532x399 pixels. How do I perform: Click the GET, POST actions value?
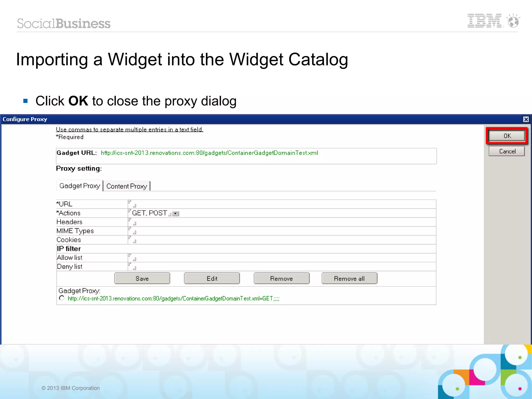pos(149,213)
